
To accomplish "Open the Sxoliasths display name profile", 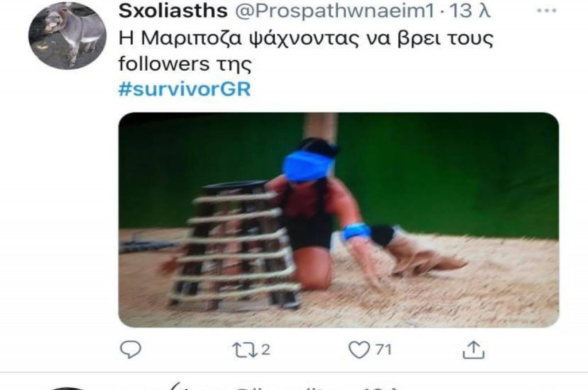I will (173, 10).
